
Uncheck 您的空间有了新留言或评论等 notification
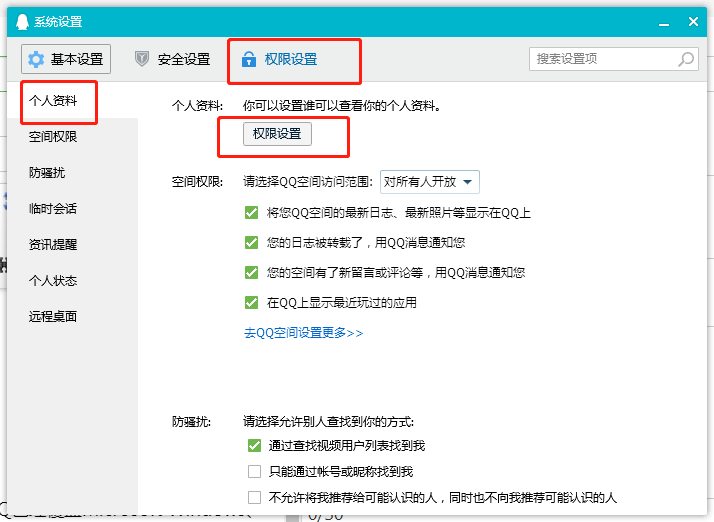pos(251,272)
